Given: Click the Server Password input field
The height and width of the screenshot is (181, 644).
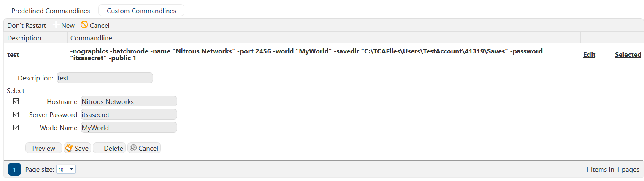Looking at the screenshot, I should [x=129, y=114].
